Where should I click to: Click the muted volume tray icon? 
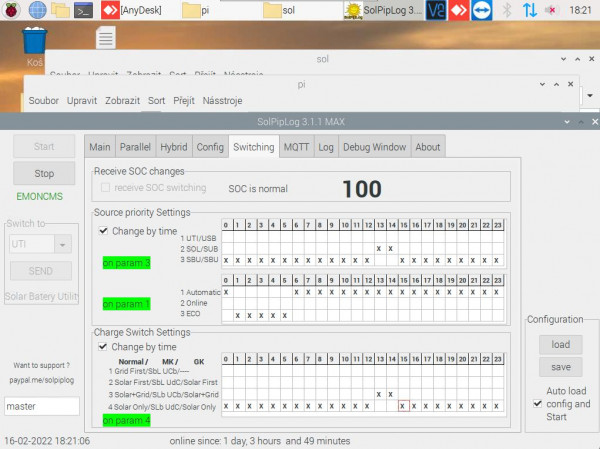pyautogui.click(x=551, y=10)
